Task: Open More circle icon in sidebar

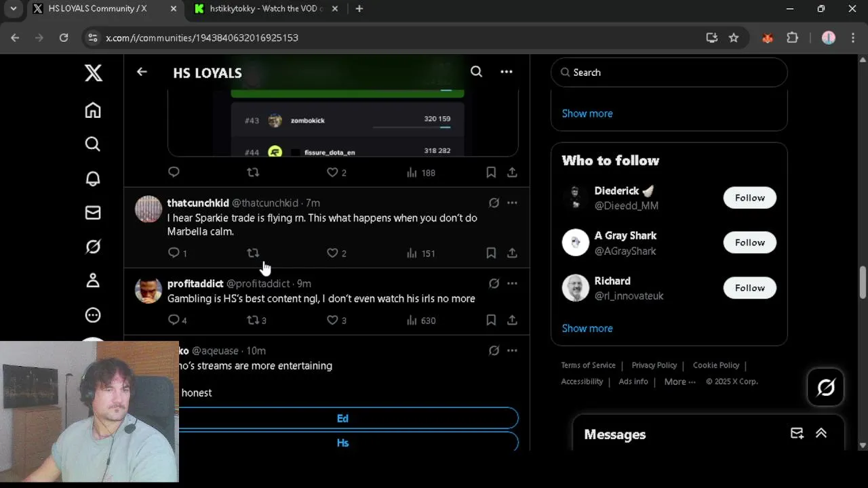Action: click(x=93, y=315)
